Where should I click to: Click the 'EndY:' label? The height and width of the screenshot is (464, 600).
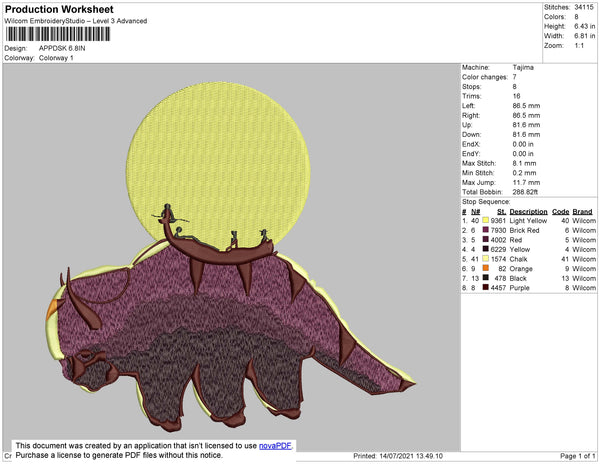click(471, 154)
